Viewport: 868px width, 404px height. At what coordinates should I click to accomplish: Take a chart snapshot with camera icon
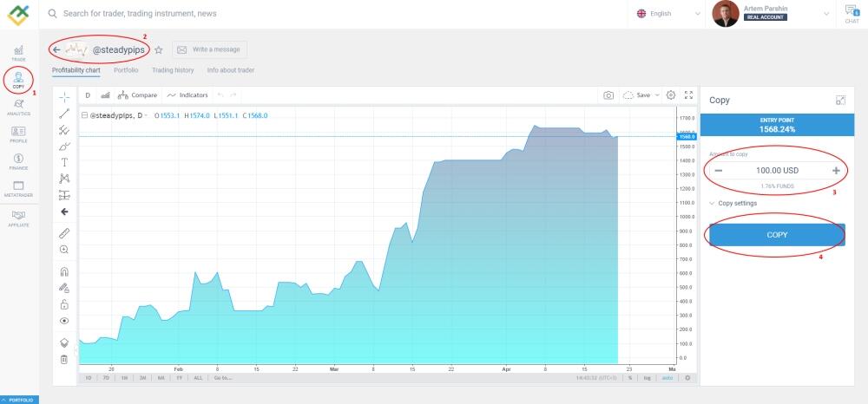(609, 95)
